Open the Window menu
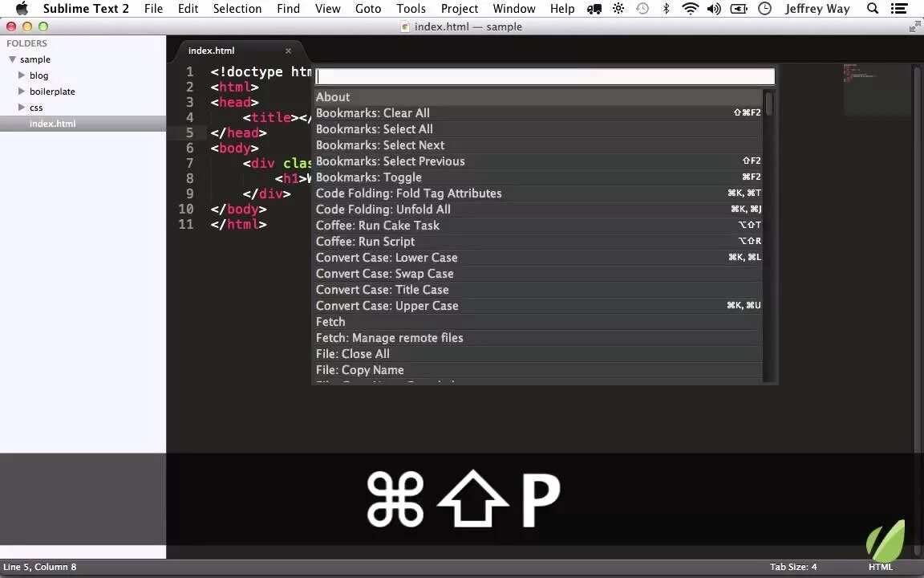 pyautogui.click(x=514, y=8)
